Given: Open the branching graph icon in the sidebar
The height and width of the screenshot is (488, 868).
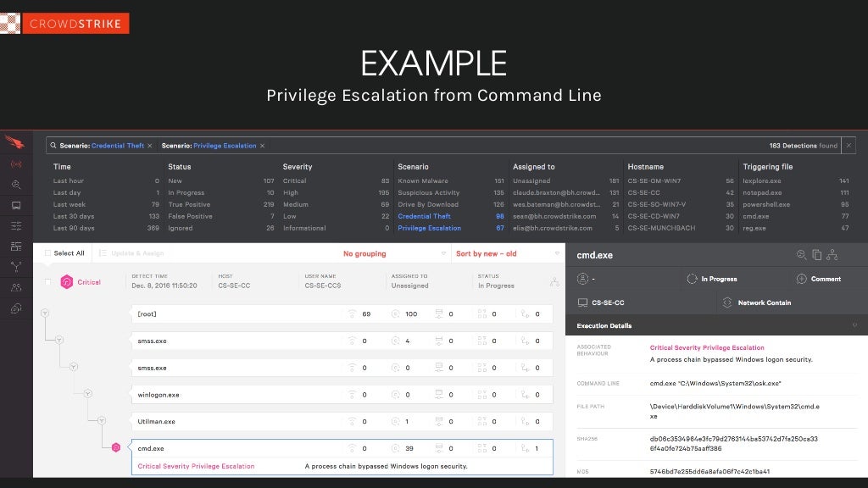Looking at the screenshot, I should click(x=16, y=267).
